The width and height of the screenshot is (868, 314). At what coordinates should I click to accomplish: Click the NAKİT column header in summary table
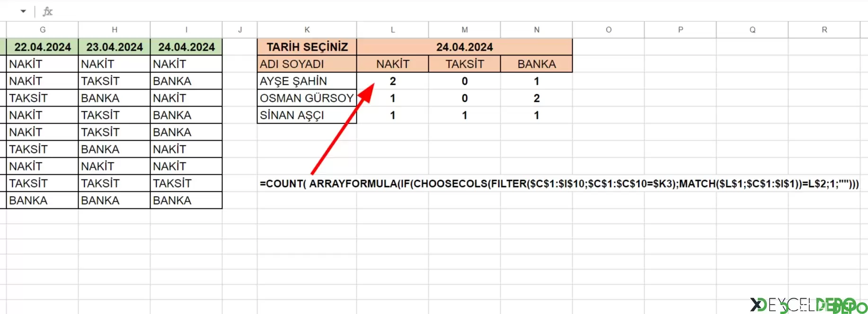392,64
